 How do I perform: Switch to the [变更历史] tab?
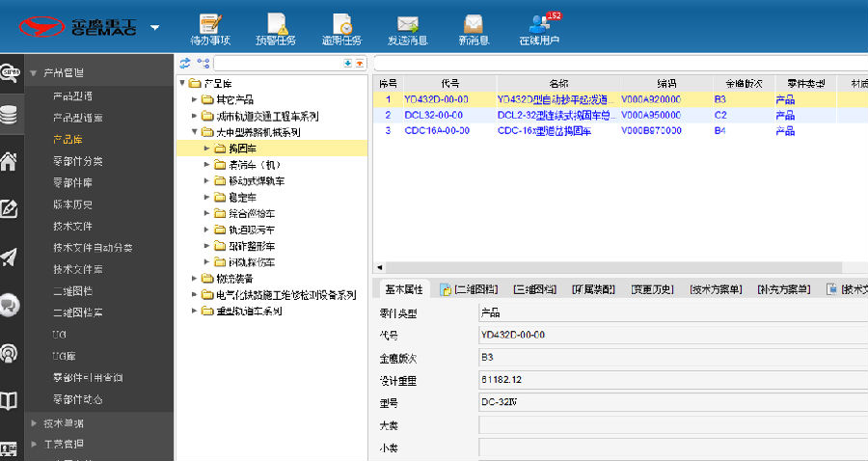click(652, 289)
